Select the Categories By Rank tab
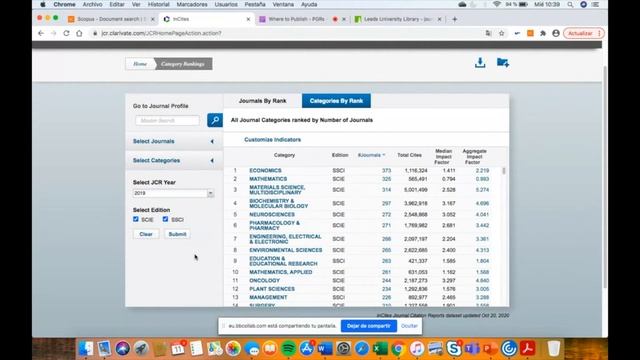This screenshot has width=640, height=360. click(336, 101)
